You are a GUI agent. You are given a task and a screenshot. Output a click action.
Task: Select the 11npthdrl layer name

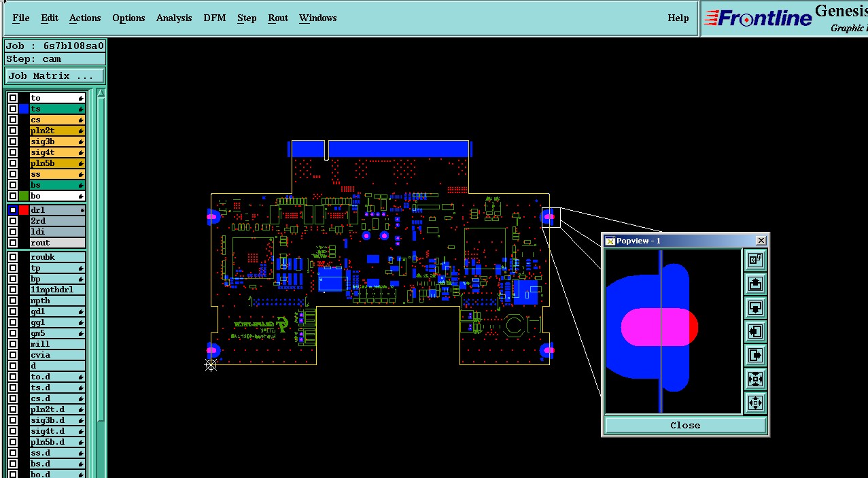[x=58, y=290]
